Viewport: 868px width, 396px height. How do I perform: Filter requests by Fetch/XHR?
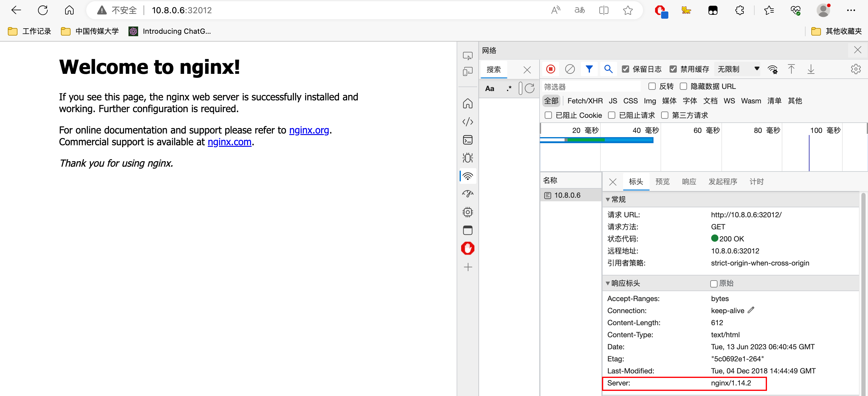585,101
